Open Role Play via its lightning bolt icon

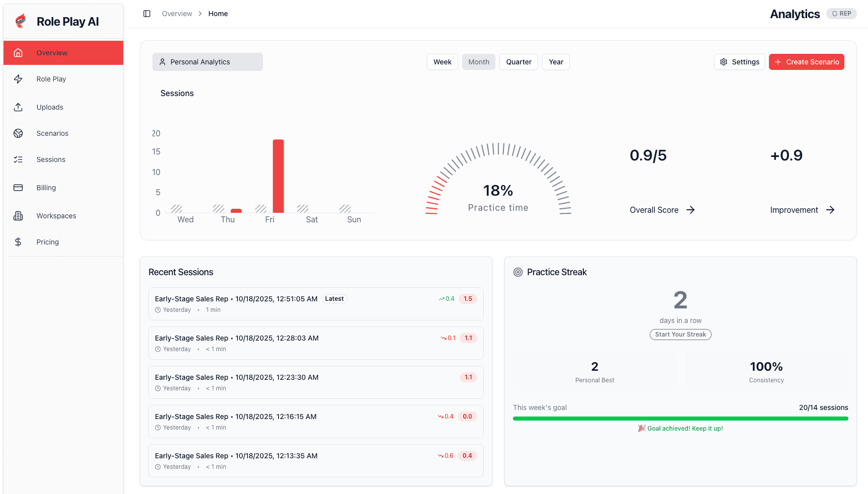coord(18,79)
